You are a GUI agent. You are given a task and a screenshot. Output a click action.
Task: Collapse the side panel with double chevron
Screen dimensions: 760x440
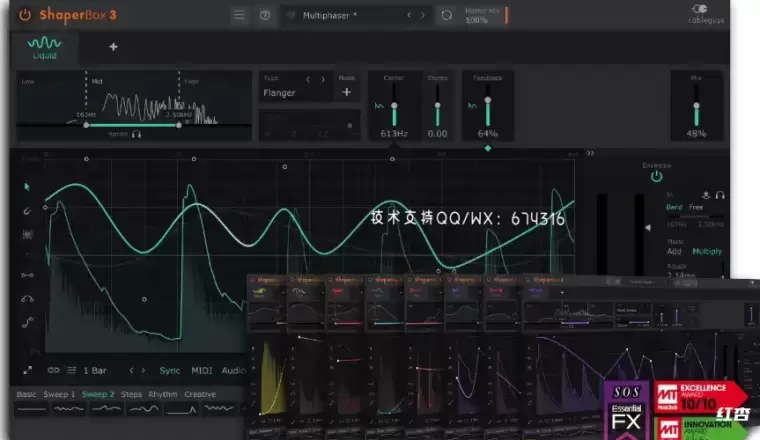[x=590, y=153]
